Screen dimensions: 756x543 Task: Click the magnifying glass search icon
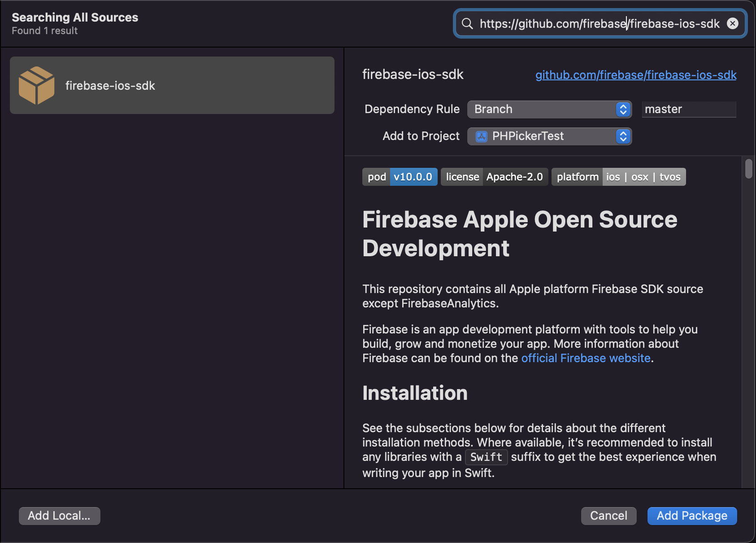pyautogui.click(x=467, y=23)
